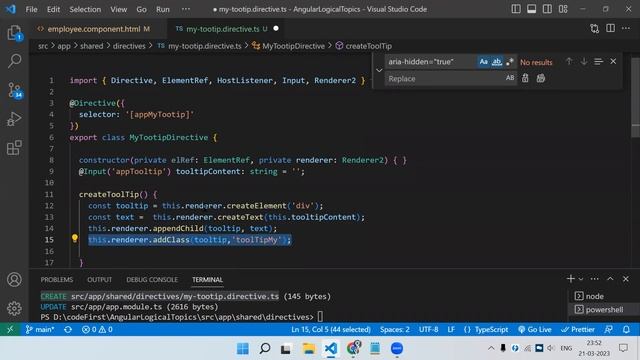
Task: Switch to employee.component.html tab
Action: pyautogui.click(x=98, y=29)
